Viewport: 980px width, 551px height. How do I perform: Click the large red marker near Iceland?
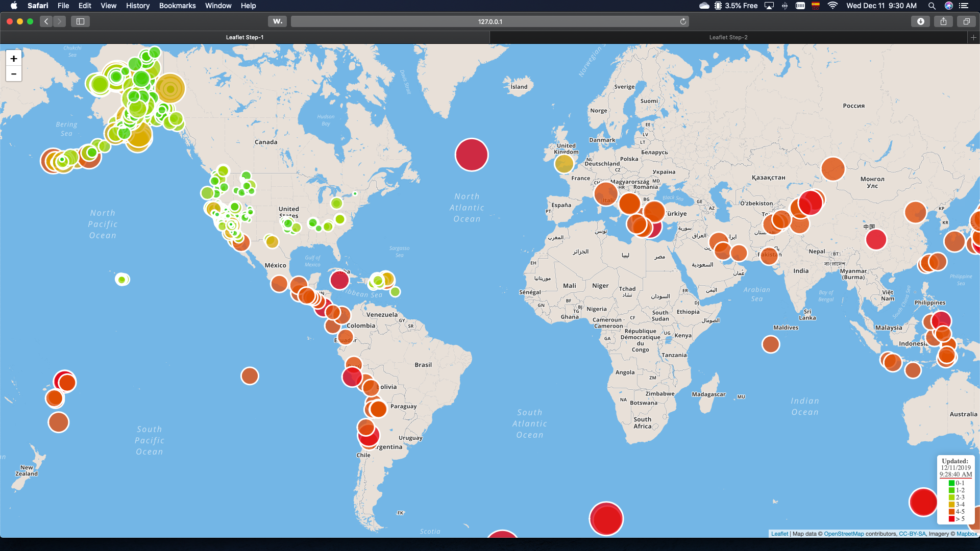point(472,155)
